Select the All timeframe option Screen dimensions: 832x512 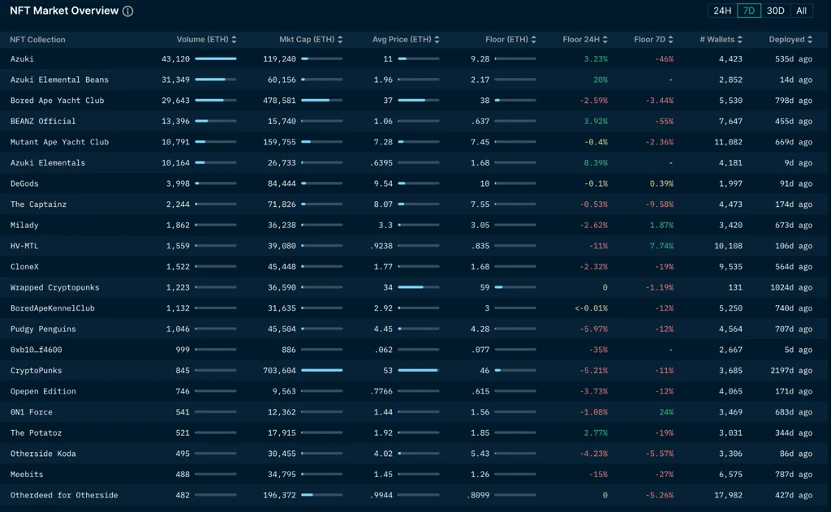(801, 11)
